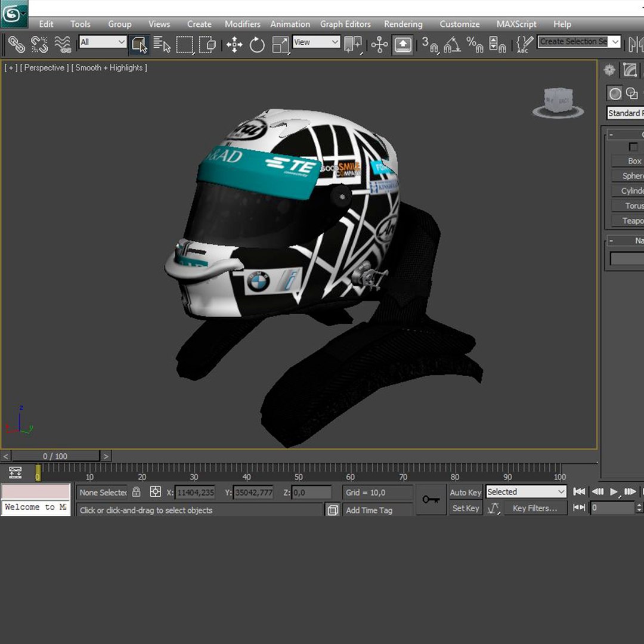Click the time slider at frame 0
Image resolution: width=644 pixels, height=644 pixels.
point(57,456)
